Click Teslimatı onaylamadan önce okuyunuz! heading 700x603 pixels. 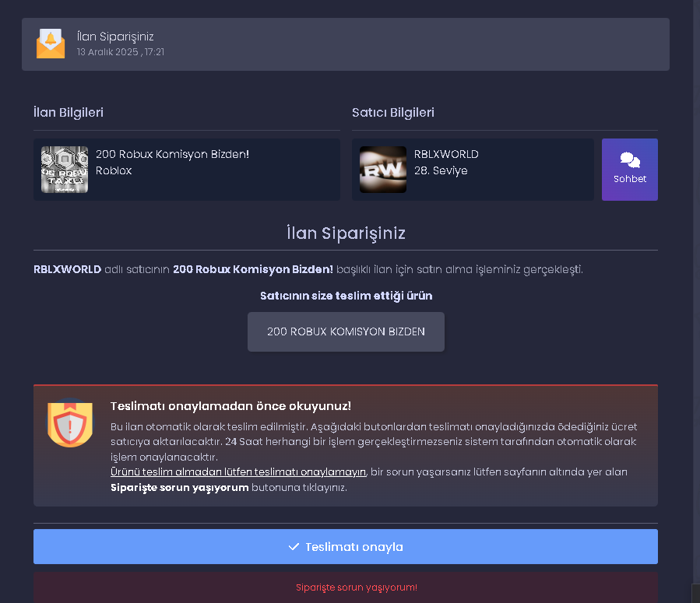230,406
